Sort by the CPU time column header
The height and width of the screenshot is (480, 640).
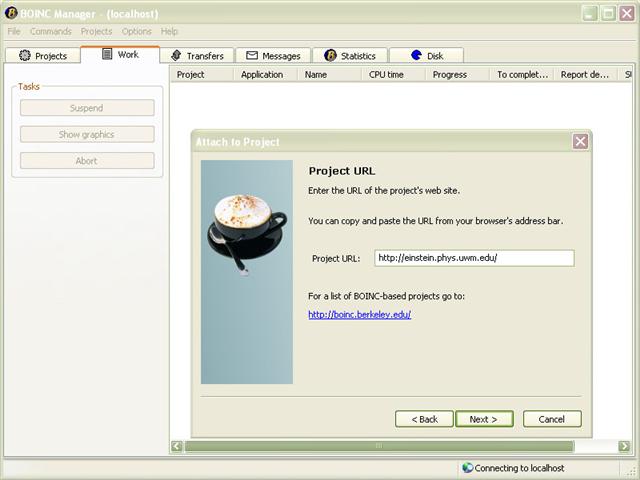point(394,75)
